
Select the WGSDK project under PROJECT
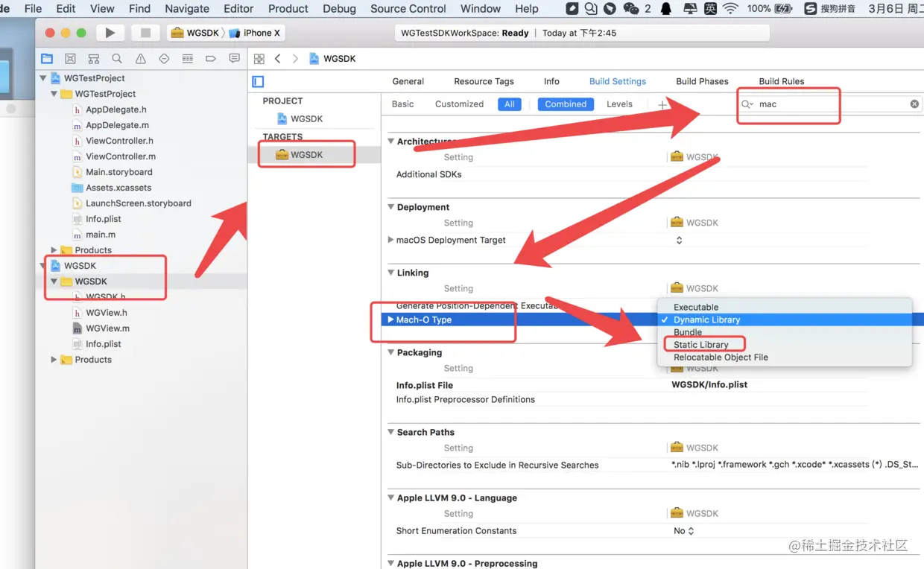point(306,119)
